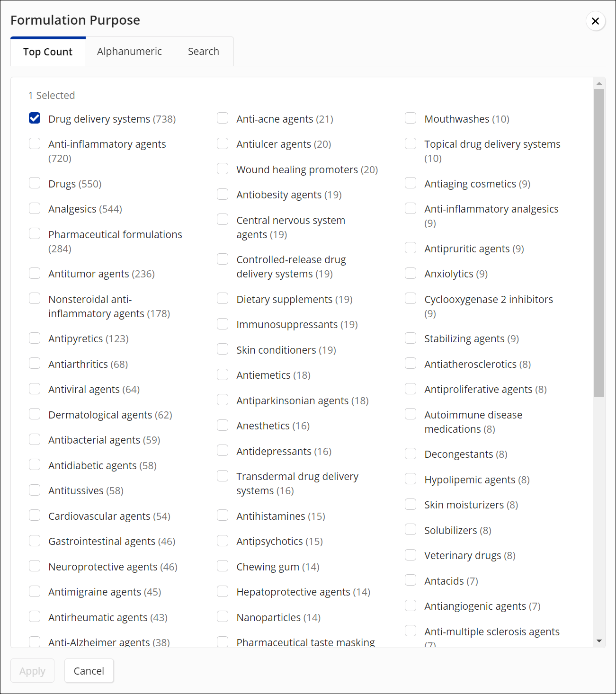Select Antimigraine agents (45)
The image size is (616, 694).
[35, 591]
